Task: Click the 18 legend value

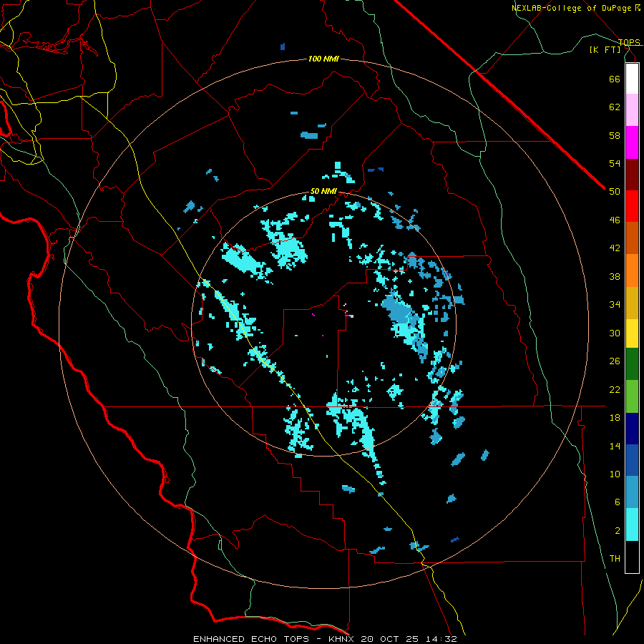Action: coord(615,417)
